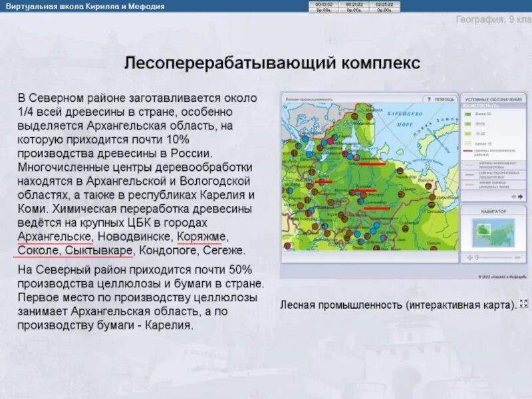Go to previous legend page with gray arrow
Image resolution: width=532 pixels, height=399 pixels.
coord(513,197)
